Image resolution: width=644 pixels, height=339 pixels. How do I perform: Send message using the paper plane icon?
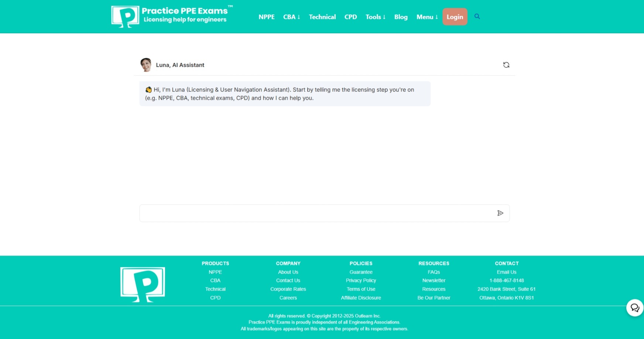tap(500, 213)
